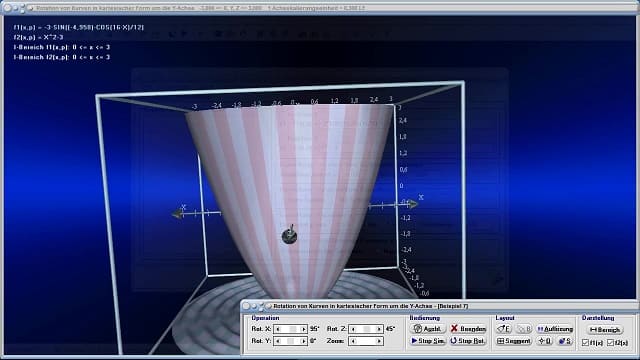Click the Beenden button with red X
640x360 pixels.
(468, 329)
